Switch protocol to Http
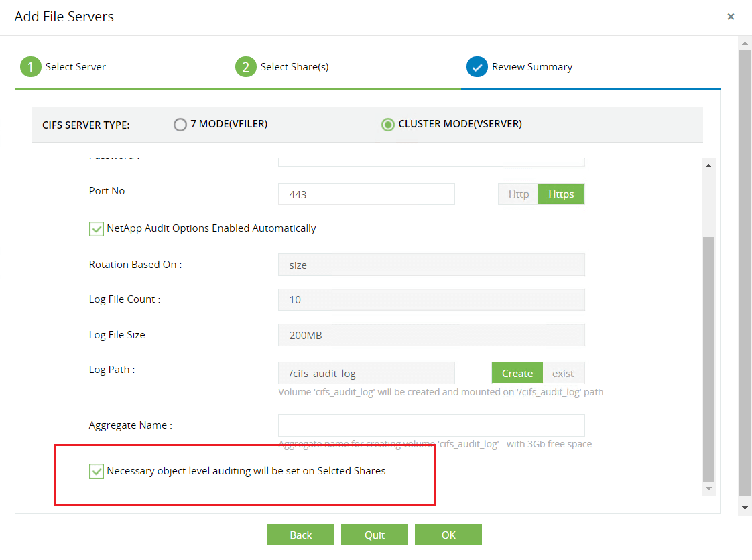This screenshot has width=752, height=560. tap(517, 194)
